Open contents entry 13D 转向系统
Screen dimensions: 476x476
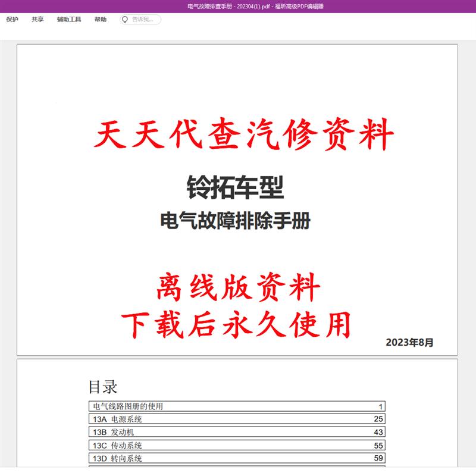237,458
